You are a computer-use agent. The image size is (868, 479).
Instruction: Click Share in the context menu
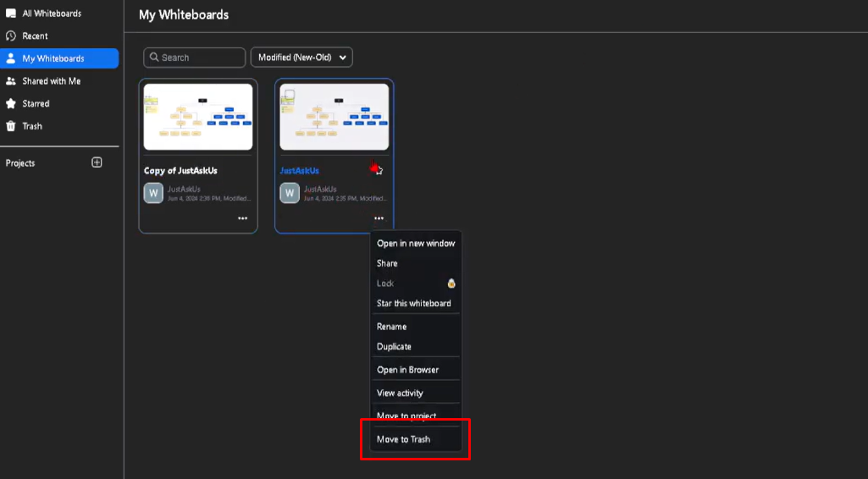pyautogui.click(x=387, y=264)
